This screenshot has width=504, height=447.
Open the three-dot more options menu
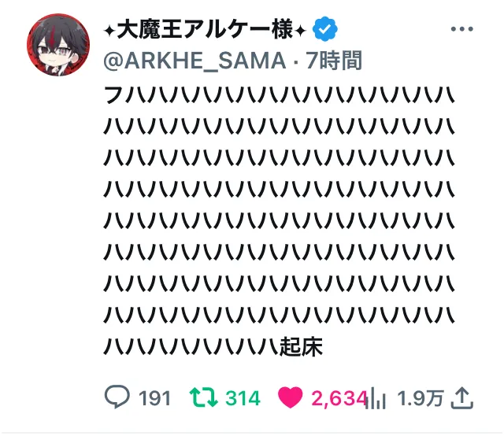pyautogui.click(x=462, y=29)
